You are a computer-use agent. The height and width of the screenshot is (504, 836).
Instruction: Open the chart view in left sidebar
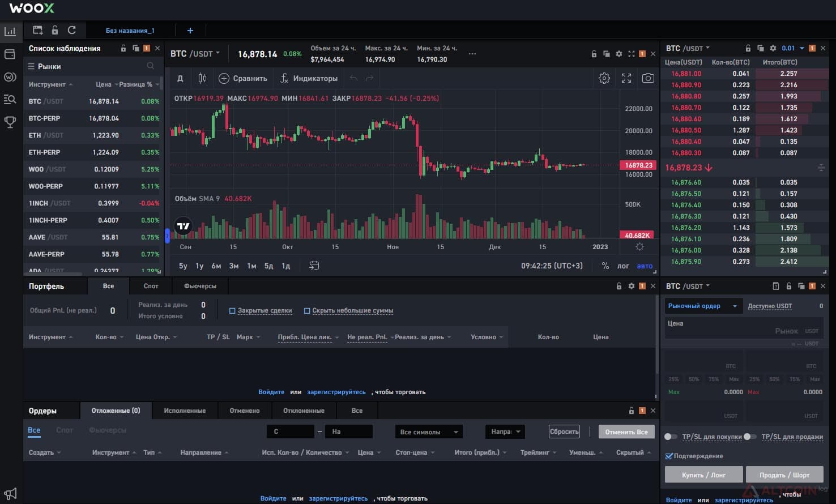[10, 32]
